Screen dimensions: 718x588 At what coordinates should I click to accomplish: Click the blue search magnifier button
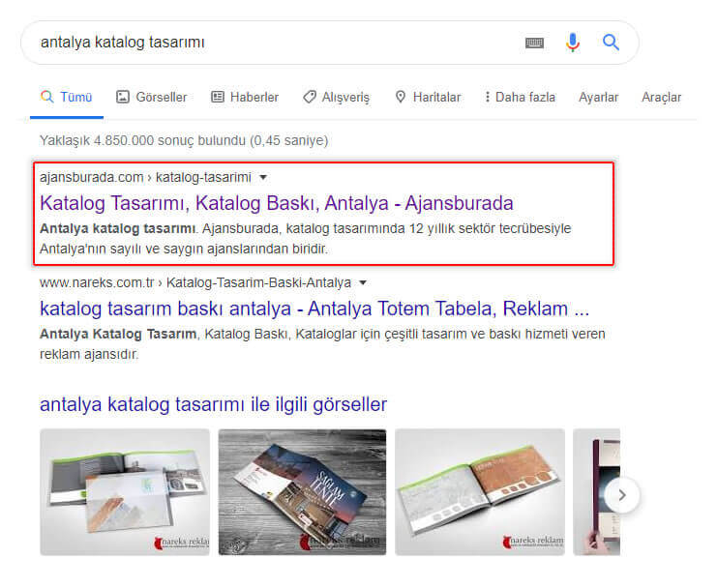611,43
